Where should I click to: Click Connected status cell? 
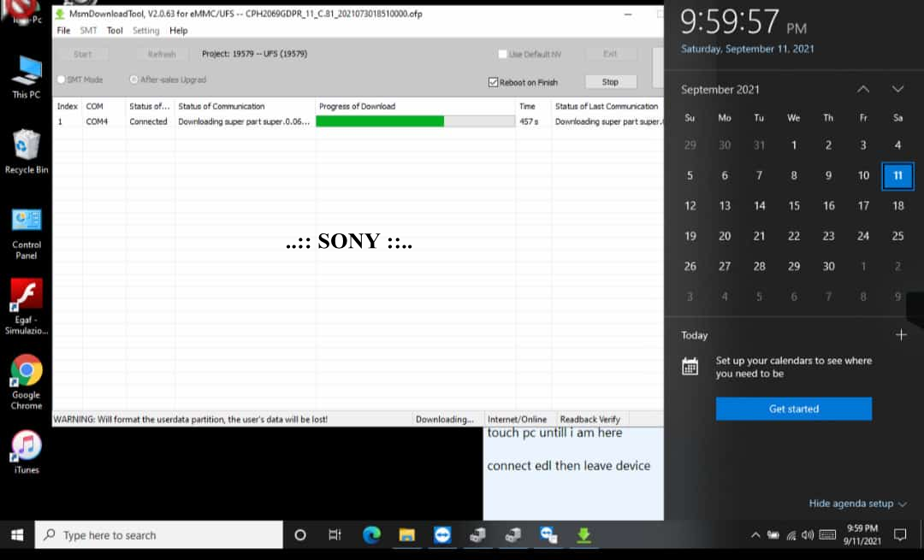[x=149, y=121]
